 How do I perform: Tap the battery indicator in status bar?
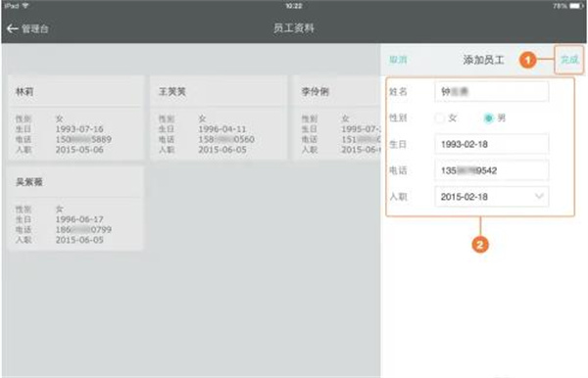[576, 6]
